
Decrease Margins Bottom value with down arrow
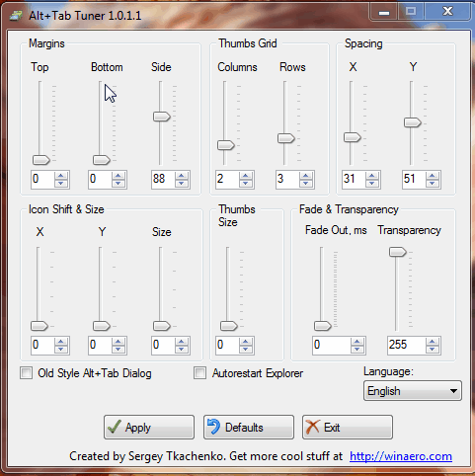click(119, 184)
